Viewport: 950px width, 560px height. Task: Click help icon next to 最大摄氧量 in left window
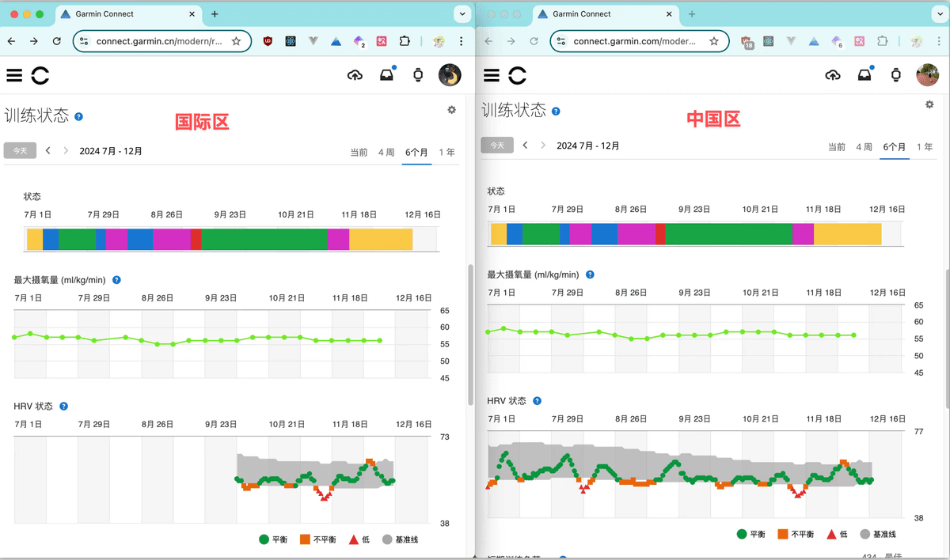(116, 280)
